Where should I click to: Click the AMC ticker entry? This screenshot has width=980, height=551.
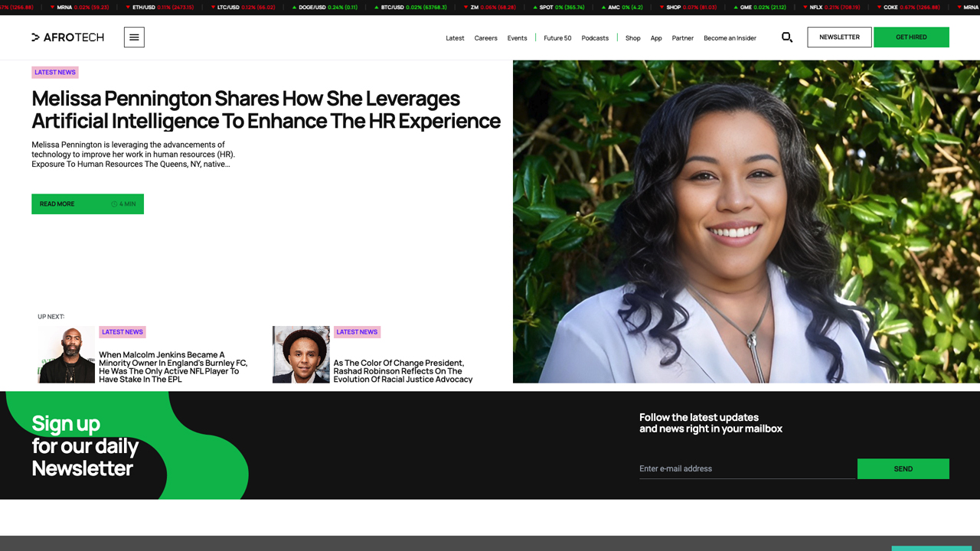[622, 8]
